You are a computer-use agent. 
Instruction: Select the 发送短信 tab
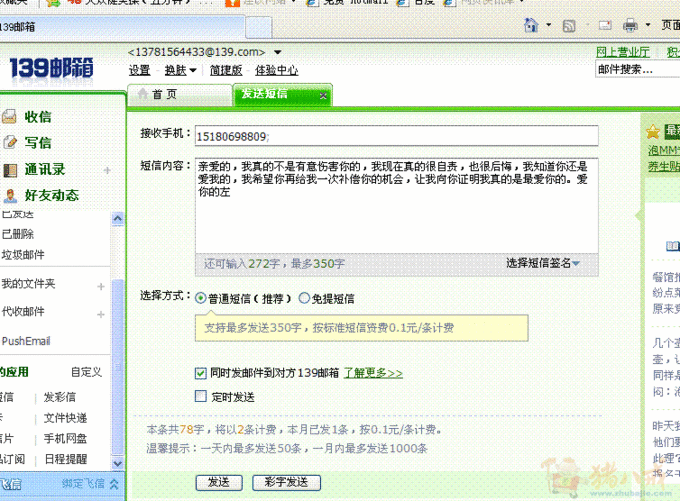point(282,94)
